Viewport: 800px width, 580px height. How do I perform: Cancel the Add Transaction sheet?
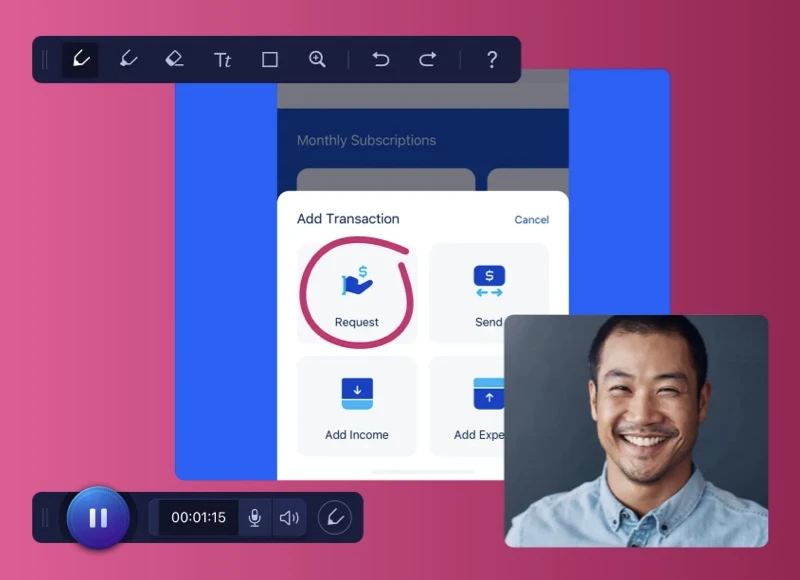[532, 219]
